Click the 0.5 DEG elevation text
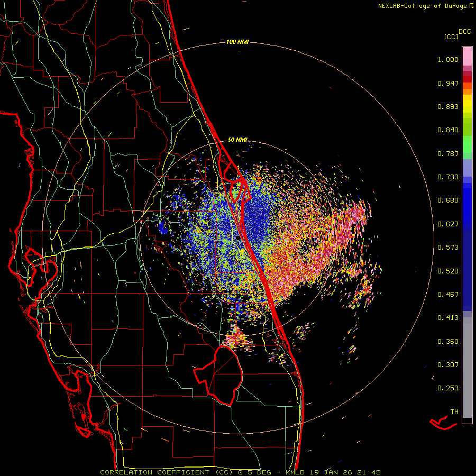476x476 pixels. 255,472
